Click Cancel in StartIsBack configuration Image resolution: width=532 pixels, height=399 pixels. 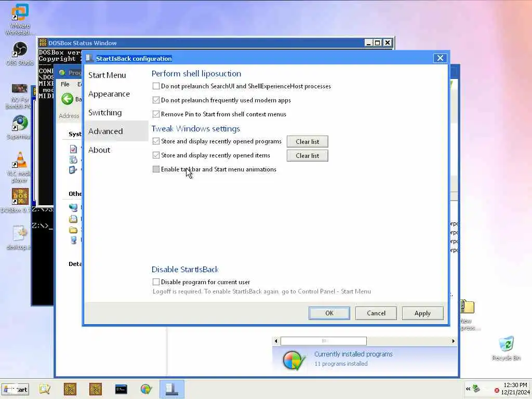coord(376,313)
